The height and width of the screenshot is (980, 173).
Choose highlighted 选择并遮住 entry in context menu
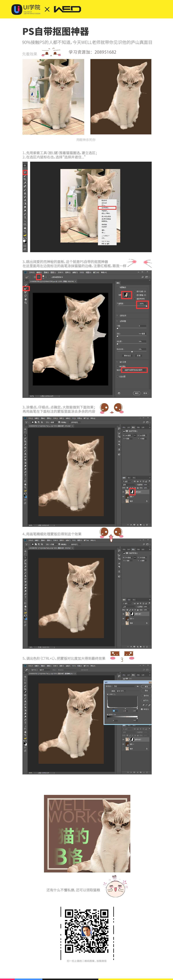pyautogui.click(x=107, y=208)
